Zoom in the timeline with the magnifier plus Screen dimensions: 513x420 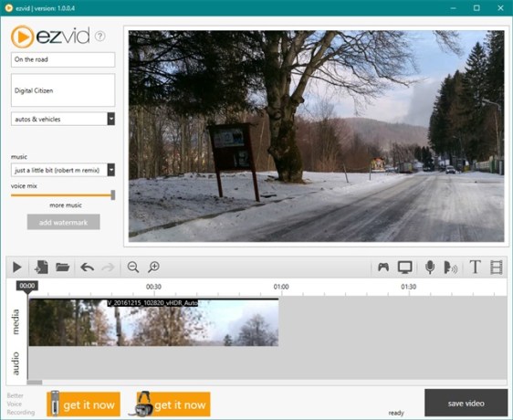153,268
